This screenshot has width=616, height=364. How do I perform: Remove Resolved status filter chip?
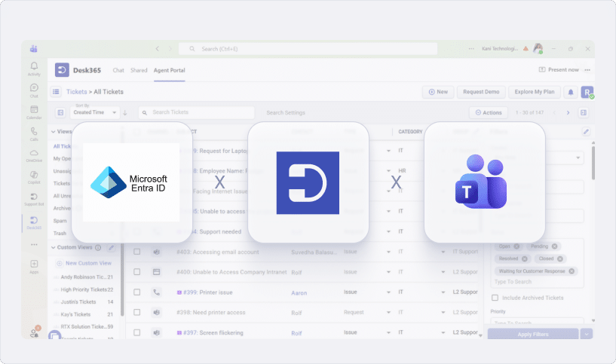(525, 258)
